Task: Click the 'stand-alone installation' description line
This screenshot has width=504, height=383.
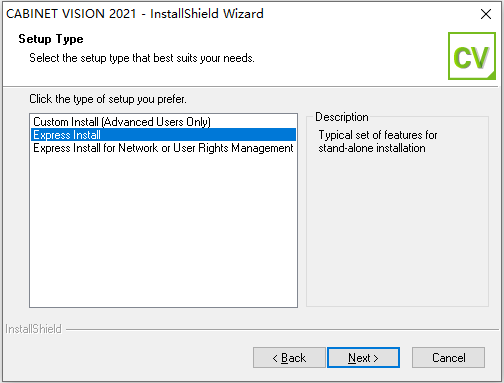Action: coord(372,148)
